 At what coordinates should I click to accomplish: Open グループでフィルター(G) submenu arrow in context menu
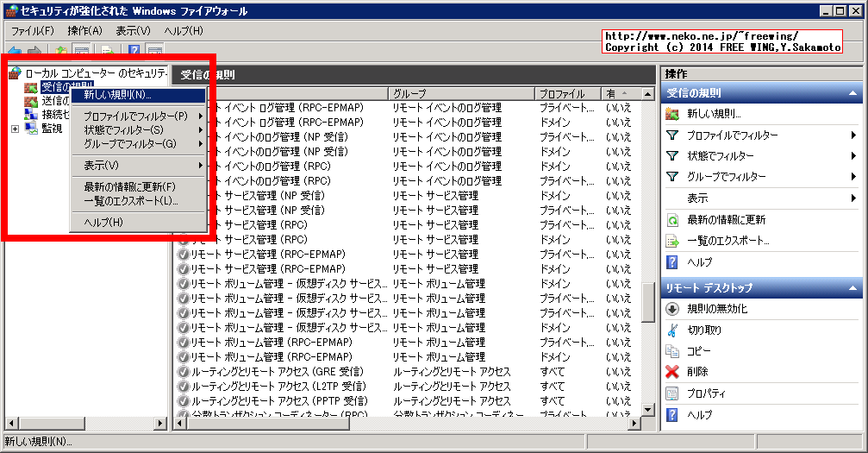pos(200,143)
